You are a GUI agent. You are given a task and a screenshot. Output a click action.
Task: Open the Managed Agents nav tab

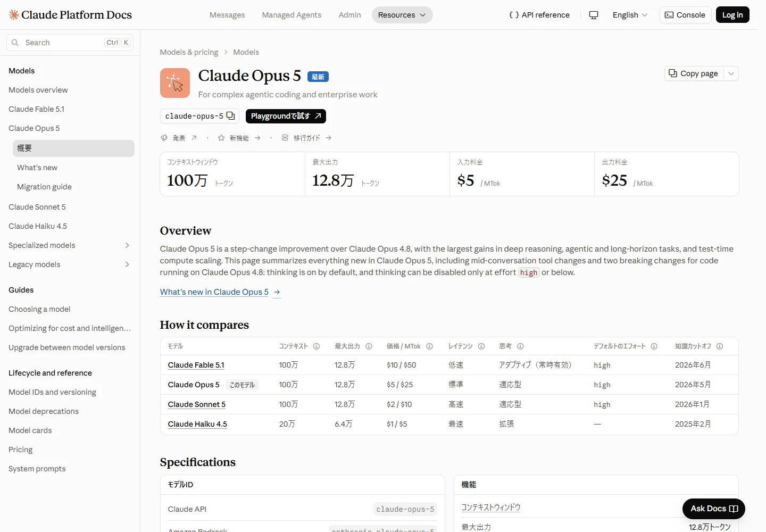(292, 15)
